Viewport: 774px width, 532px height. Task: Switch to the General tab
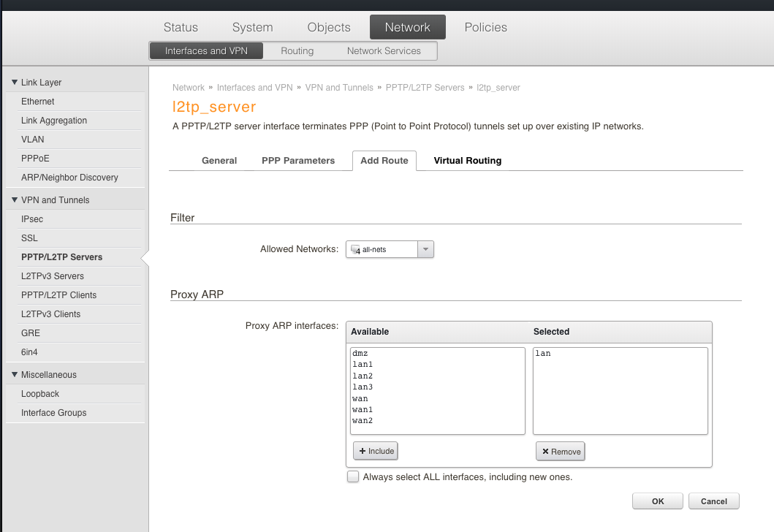click(219, 161)
